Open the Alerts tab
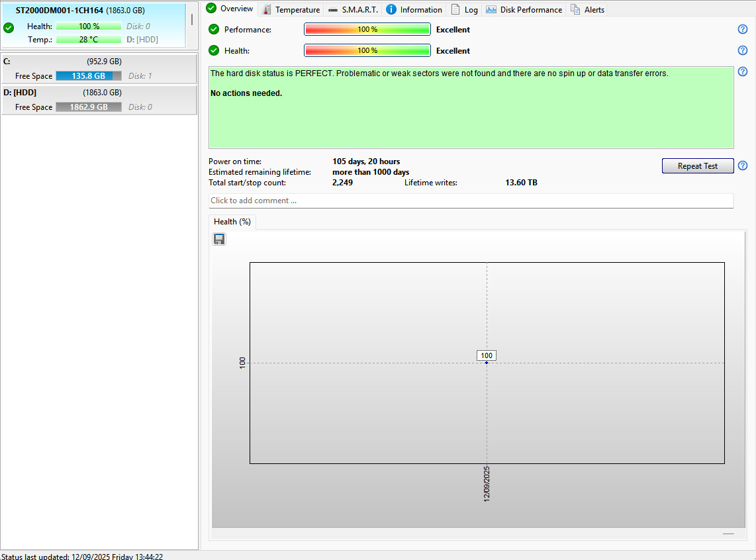The height and width of the screenshot is (560, 756). coord(587,9)
